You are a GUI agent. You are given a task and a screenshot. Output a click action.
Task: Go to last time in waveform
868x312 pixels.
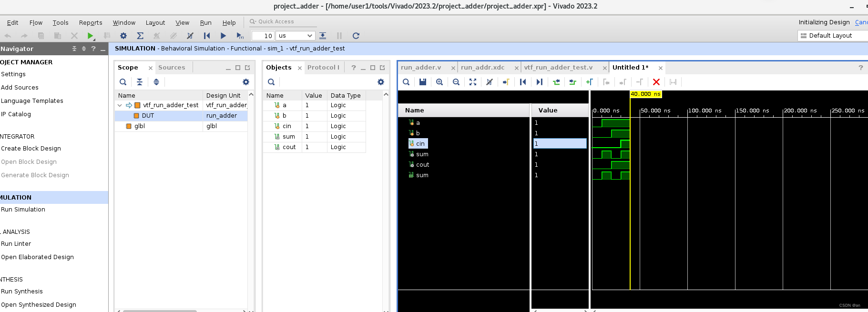tap(540, 82)
